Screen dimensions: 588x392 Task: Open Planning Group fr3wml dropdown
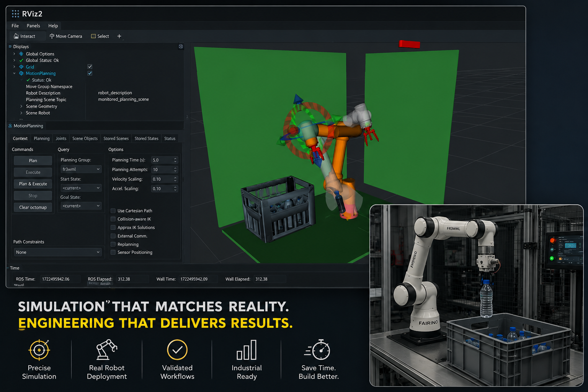click(x=81, y=169)
